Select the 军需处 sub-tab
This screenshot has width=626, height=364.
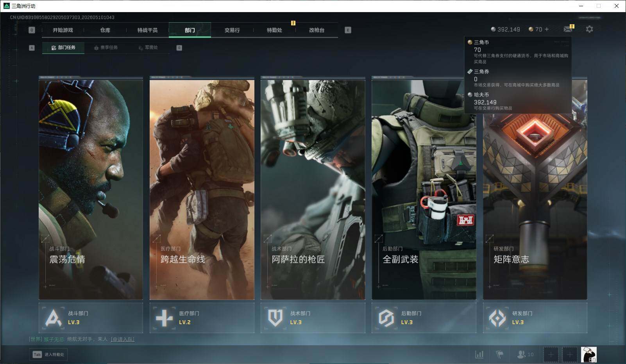[148, 48]
